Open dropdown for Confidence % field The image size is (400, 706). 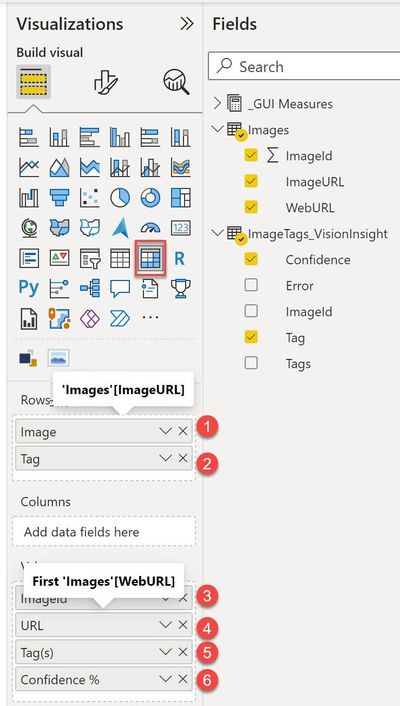tap(166, 679)
